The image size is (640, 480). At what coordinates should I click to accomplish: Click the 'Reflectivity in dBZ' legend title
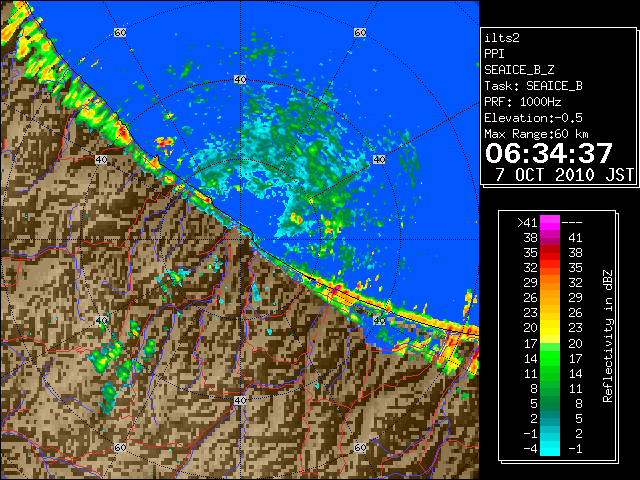[607, 336]
